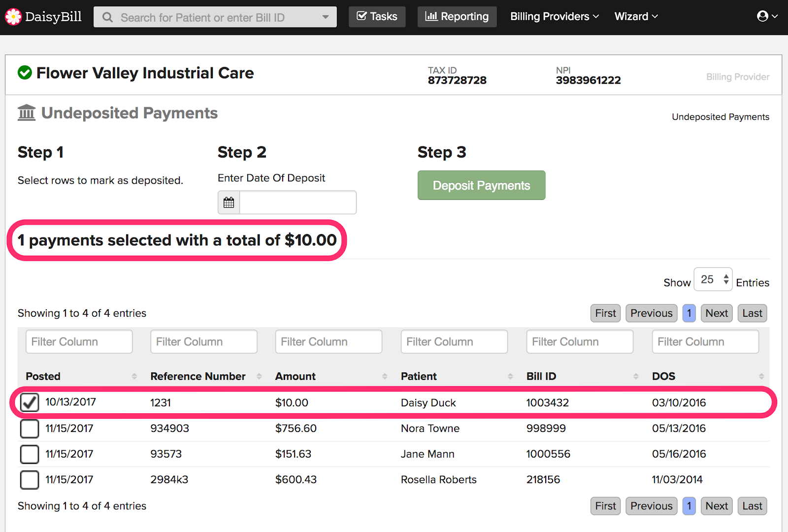The image size is (788, 532).
Task: Click the calendar icon for deposit date
Action: click(x=229, y=202)
